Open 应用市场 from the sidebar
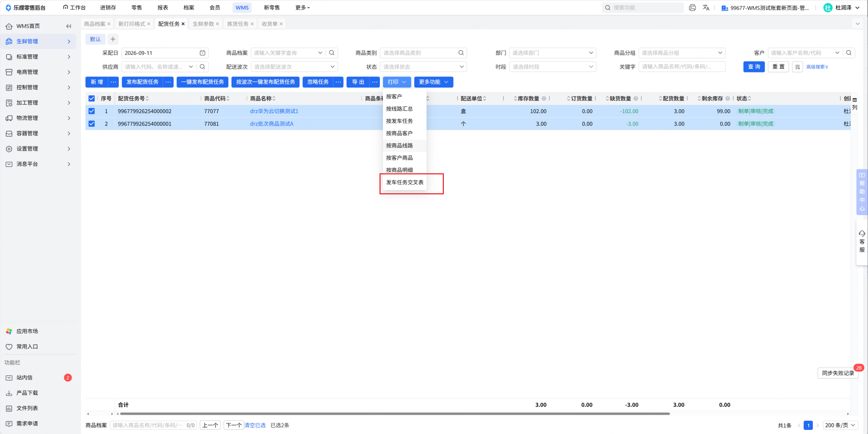This screenshot has height=434, width=868. pyautogui.click(x=27, y=331)
